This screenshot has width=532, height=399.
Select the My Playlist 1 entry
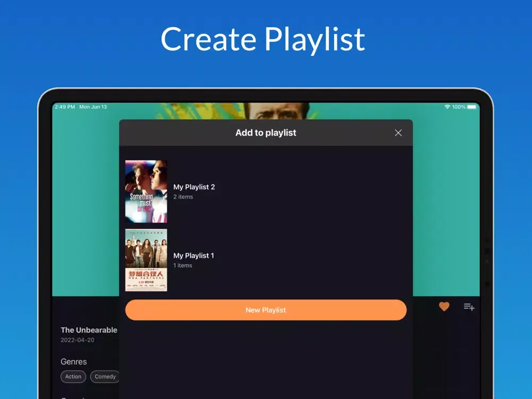click(265, 260)
